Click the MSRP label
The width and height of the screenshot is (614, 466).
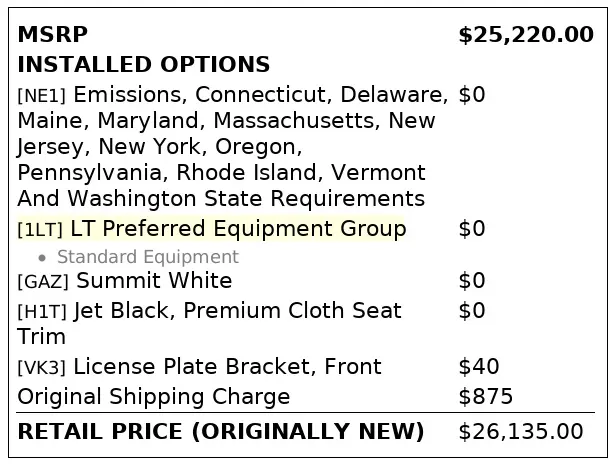[52, 34]
